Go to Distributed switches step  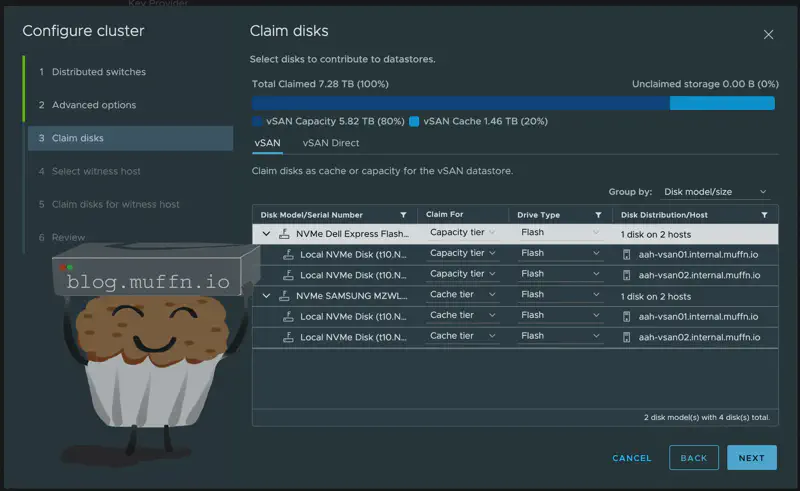[98, 72]
